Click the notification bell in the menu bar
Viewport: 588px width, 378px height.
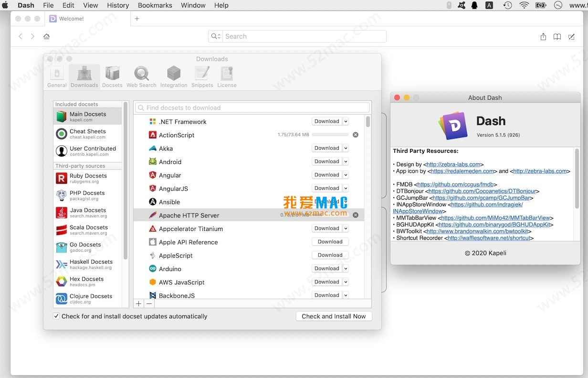tap(474, 5)
